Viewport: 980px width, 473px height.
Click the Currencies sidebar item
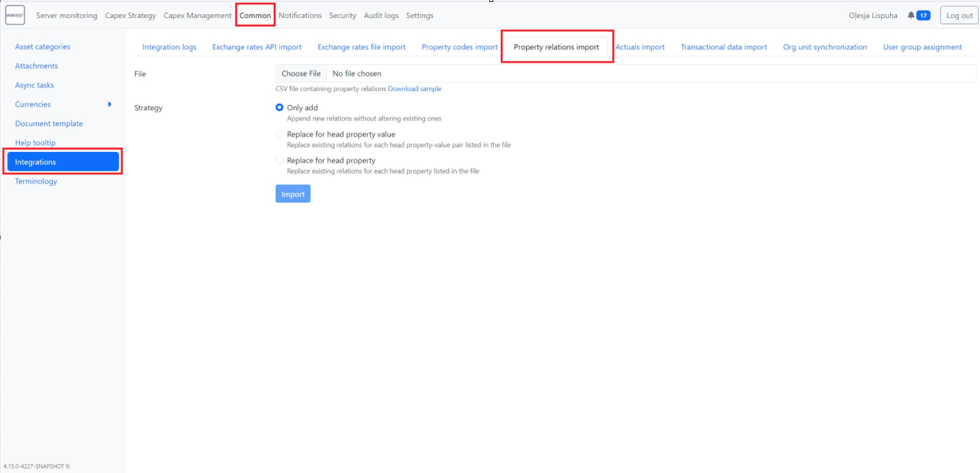pos(33,104)
